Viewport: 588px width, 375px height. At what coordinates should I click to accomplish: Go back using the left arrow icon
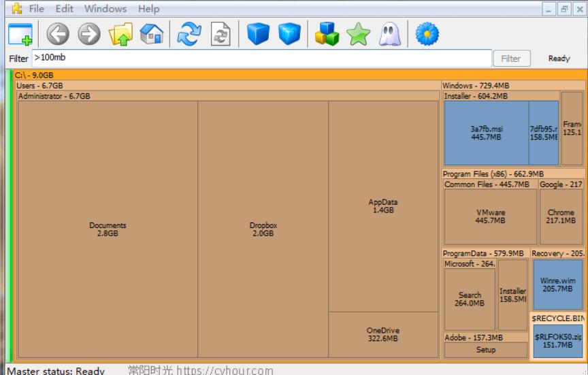click(58, 33)
